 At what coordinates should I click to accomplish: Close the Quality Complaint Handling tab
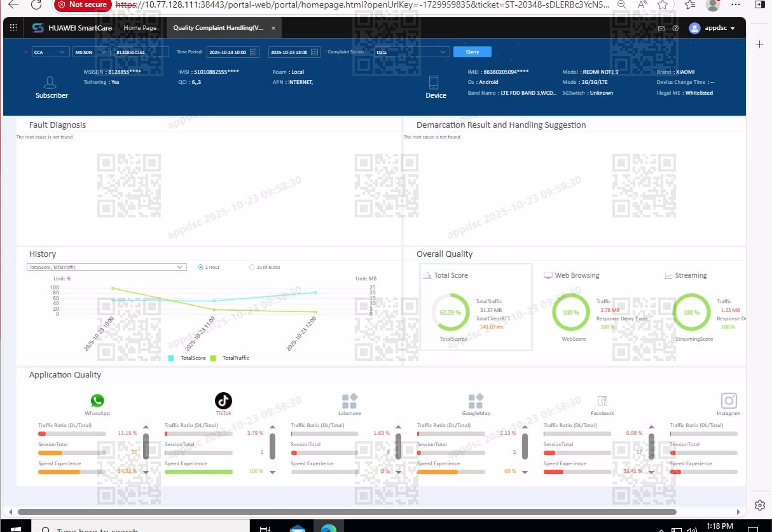pos(273,29)
